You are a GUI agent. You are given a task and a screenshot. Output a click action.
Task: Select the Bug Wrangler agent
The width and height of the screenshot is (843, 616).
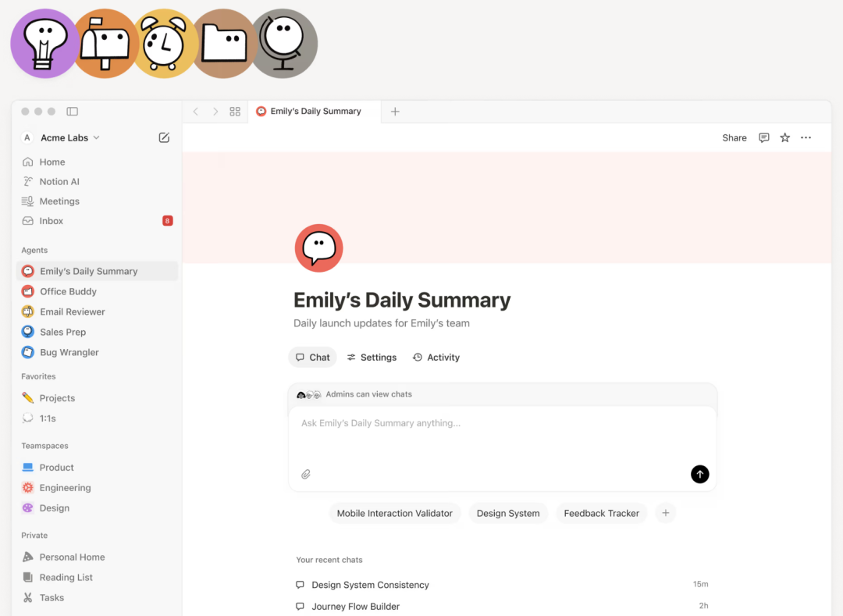coord(98,353)
